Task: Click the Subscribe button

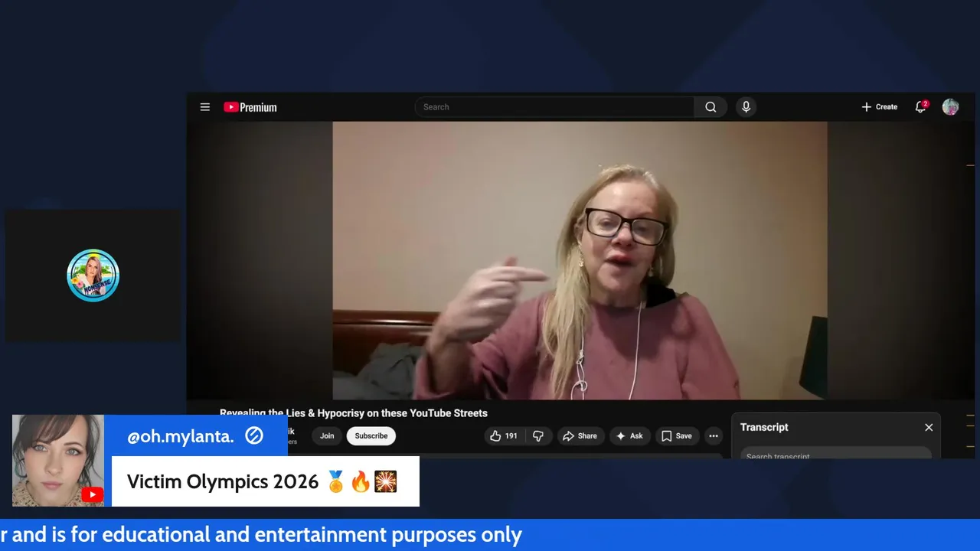Action: tap(371, 436)
